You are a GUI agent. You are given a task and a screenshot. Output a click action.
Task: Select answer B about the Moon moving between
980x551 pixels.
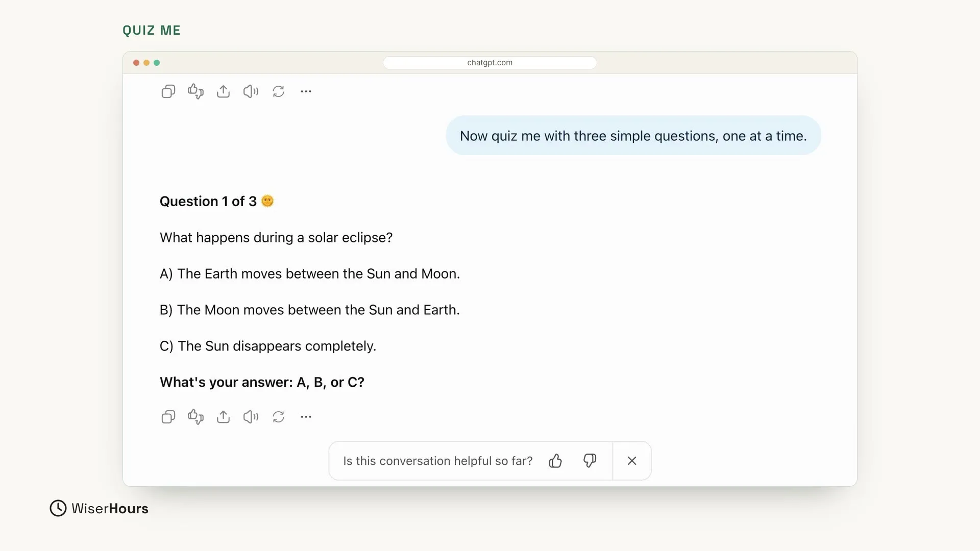(x=309, y=310)
